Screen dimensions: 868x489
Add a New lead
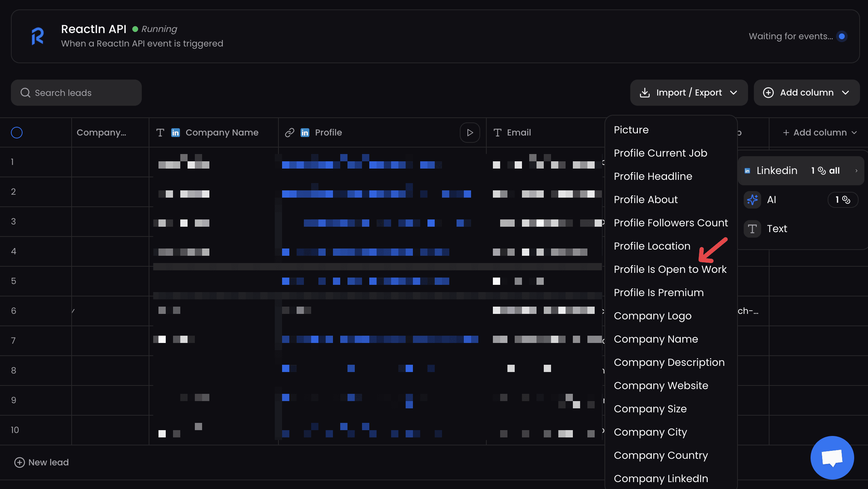pos(41,462)
